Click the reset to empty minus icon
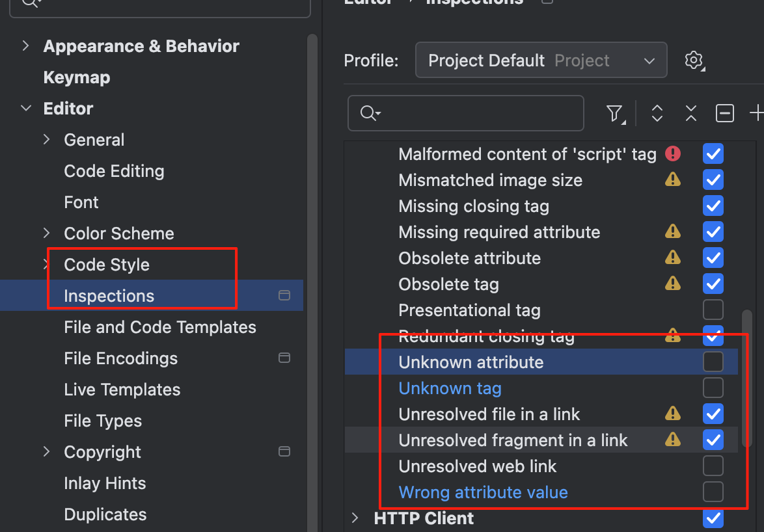This screenshot has height=532, width=764. [724, 114]
